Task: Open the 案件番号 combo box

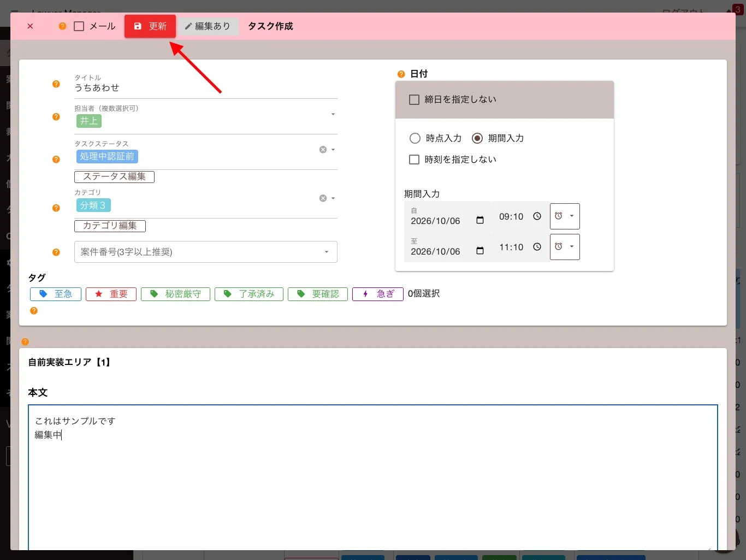Action: click(206, 252)
